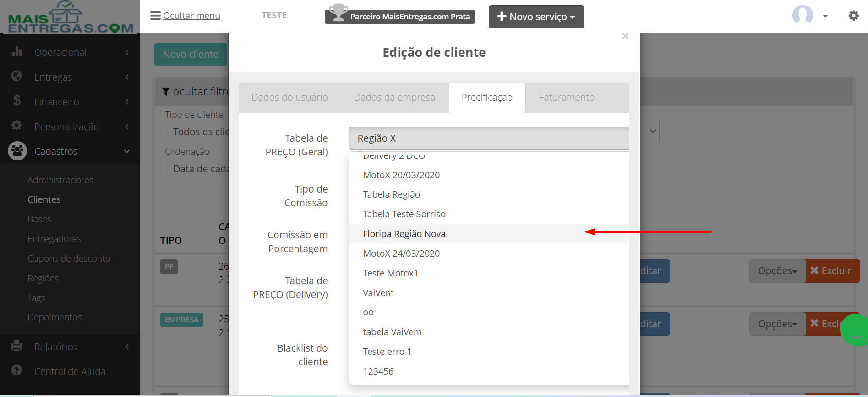The image size is (868, 397).
Task: Open Opções dropdown in the PF row
Action: click(777, 271)
